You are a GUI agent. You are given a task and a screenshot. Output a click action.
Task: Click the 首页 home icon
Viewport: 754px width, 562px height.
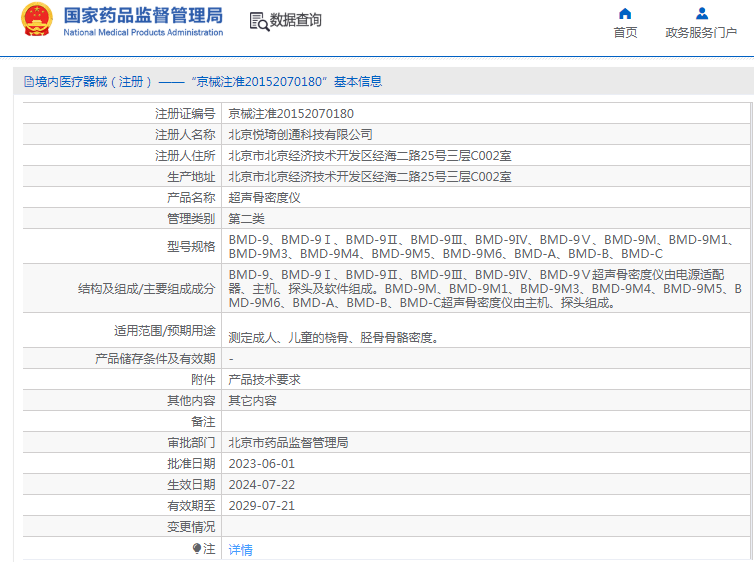(625, 13)
